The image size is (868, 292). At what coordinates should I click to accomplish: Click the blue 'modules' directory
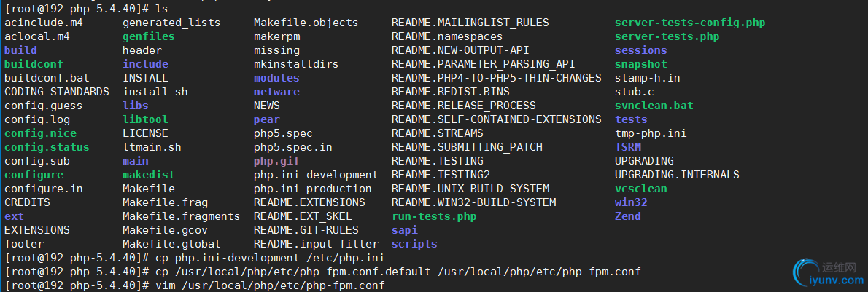click(x=276, y=78)
